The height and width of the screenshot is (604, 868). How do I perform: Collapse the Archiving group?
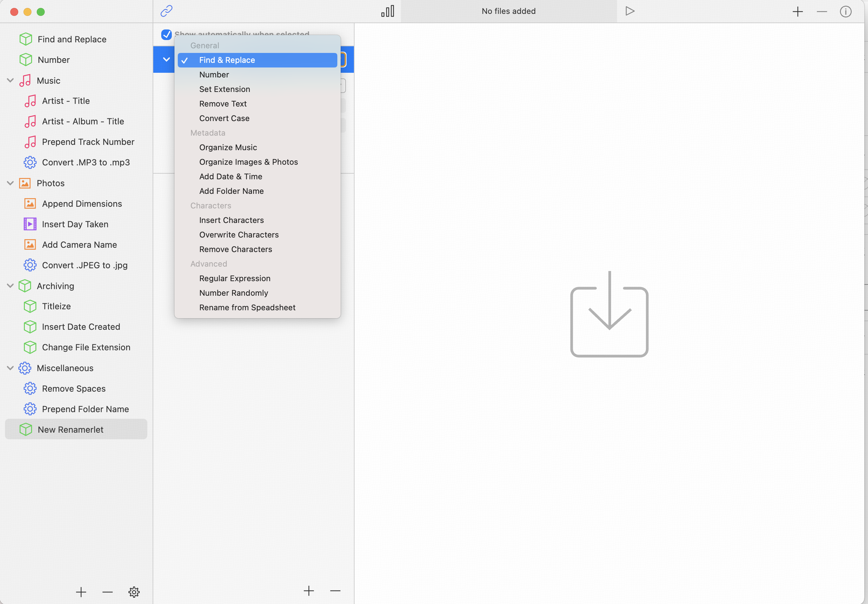point(10,286)
